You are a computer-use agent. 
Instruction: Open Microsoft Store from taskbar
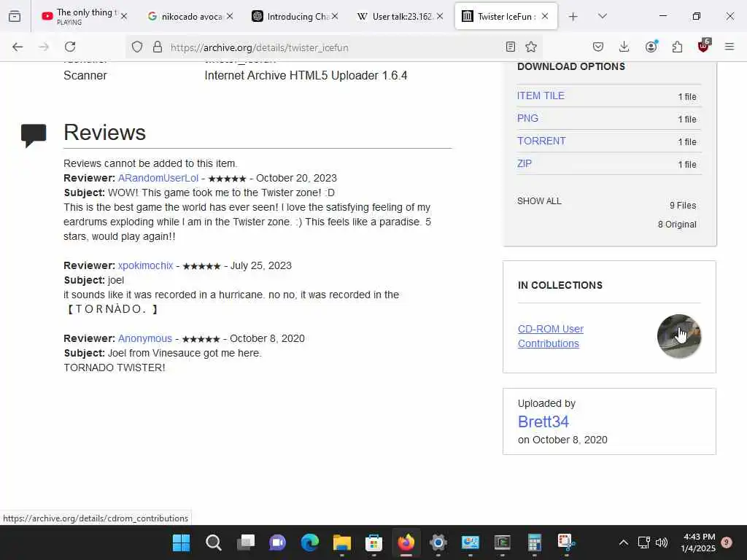374,542
